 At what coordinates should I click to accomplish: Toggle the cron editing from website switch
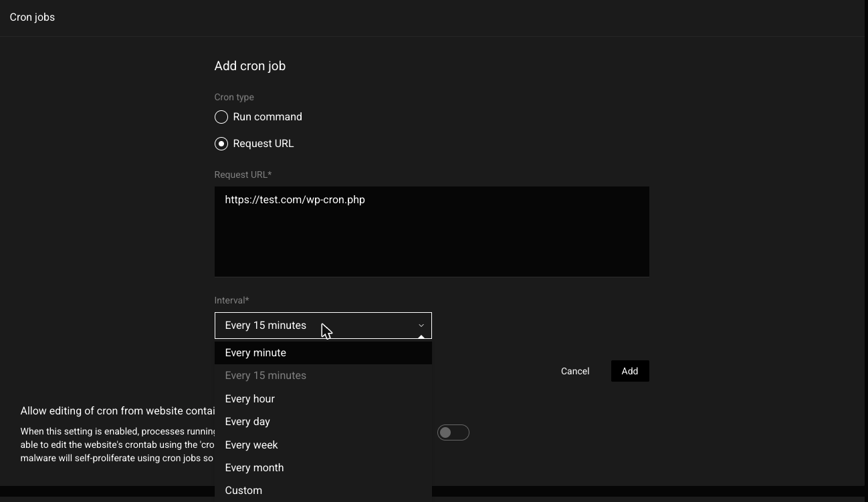(453, 432)
